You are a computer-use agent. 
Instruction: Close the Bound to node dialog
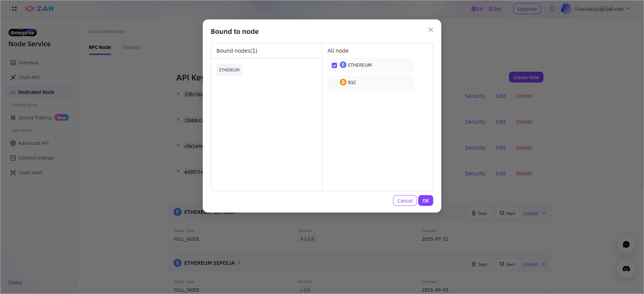tap(431, 30)
